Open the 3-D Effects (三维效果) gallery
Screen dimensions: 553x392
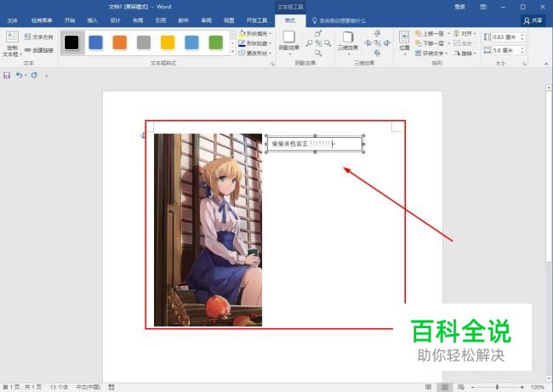coord(348,43)
